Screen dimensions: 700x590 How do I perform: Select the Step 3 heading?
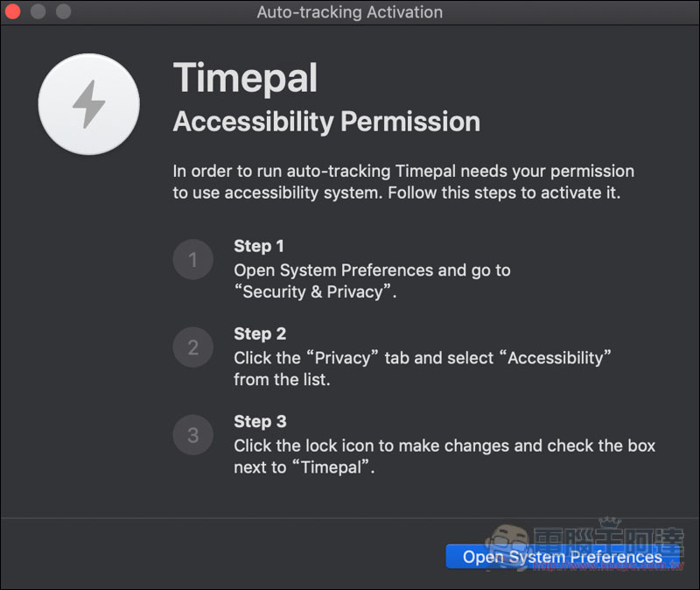click(260, 422)
